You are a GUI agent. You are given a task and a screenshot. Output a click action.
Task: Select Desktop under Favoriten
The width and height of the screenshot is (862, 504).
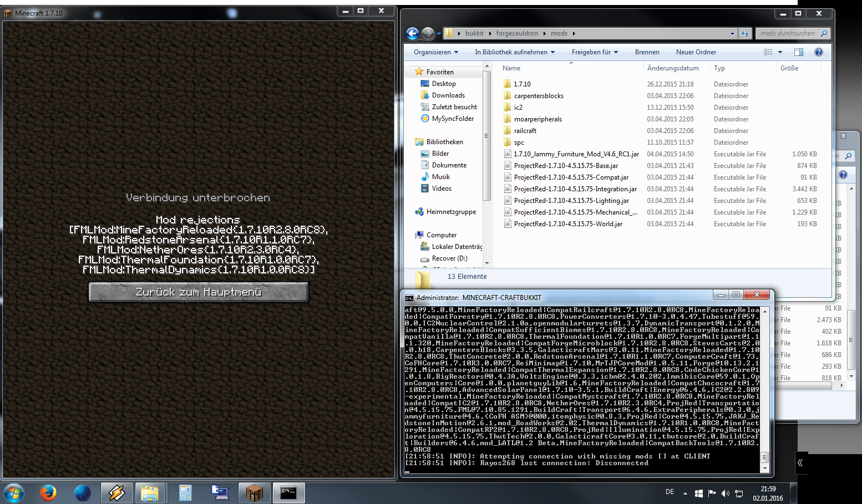[x=444, y=84]
